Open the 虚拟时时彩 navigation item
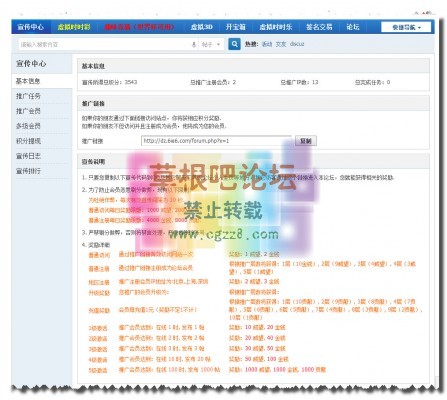 [x=74, y=27]
